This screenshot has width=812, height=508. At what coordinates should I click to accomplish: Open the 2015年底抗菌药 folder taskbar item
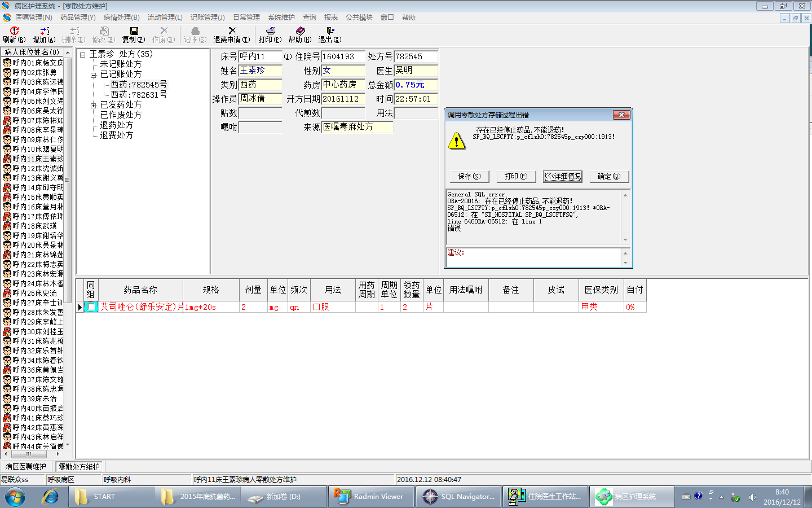click(x=198, y=497)
